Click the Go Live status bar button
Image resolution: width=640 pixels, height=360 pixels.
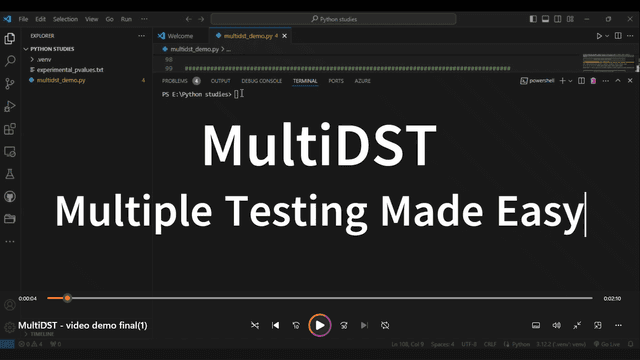click(x=607, y=344)
